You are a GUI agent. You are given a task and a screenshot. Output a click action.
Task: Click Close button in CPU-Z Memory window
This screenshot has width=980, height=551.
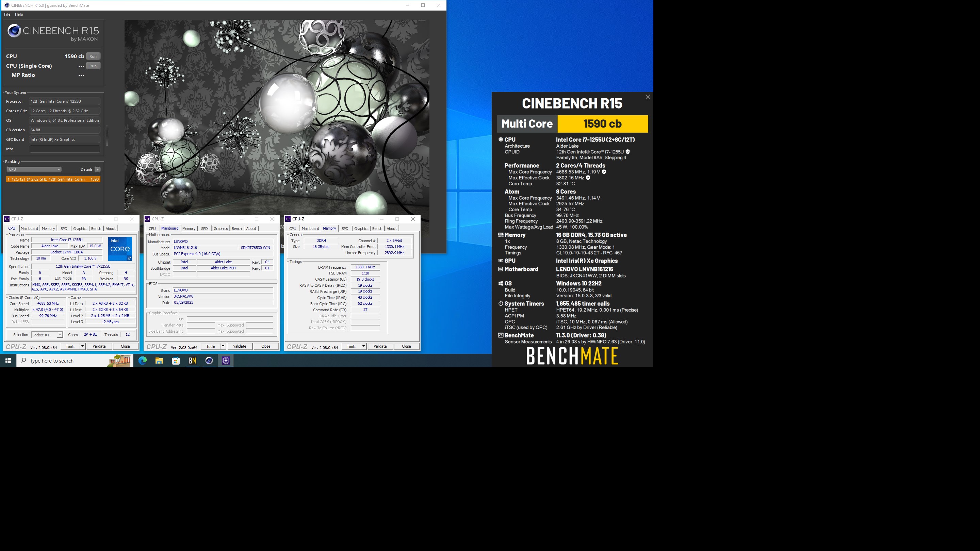tap(406, 347)
